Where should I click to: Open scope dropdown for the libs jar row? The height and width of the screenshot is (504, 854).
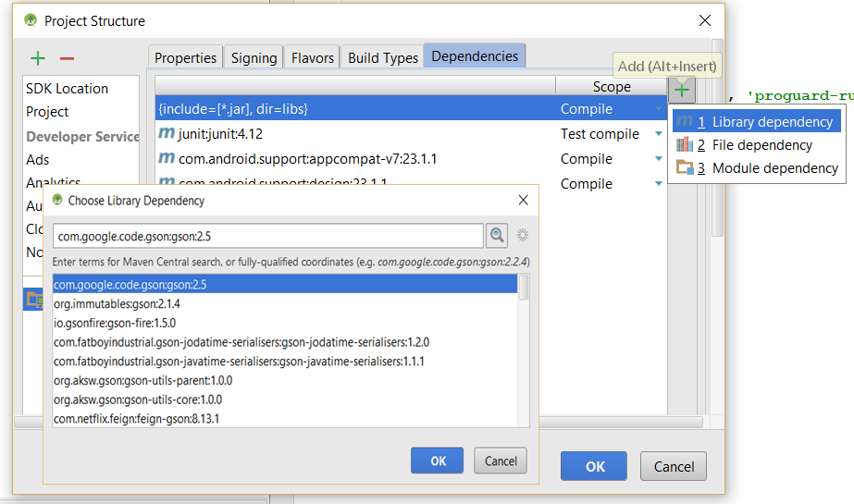coord(659,109)
